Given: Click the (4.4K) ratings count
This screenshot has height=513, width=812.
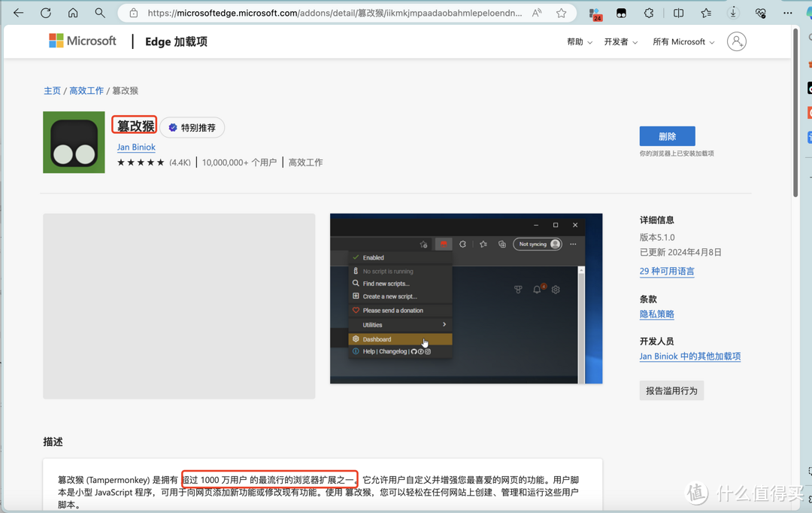Looking at the screenshot, I should [180, 162].
